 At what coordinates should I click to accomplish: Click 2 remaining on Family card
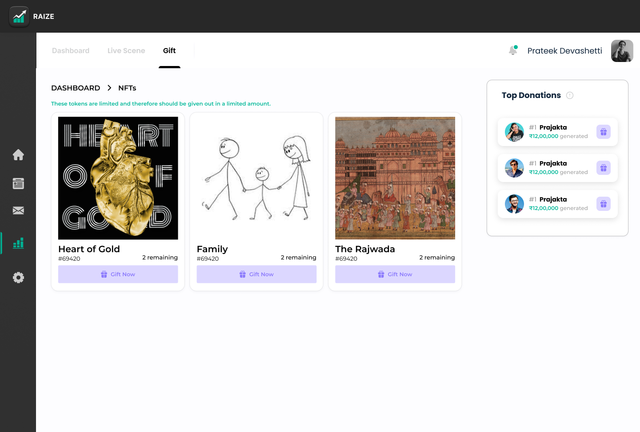298,257
